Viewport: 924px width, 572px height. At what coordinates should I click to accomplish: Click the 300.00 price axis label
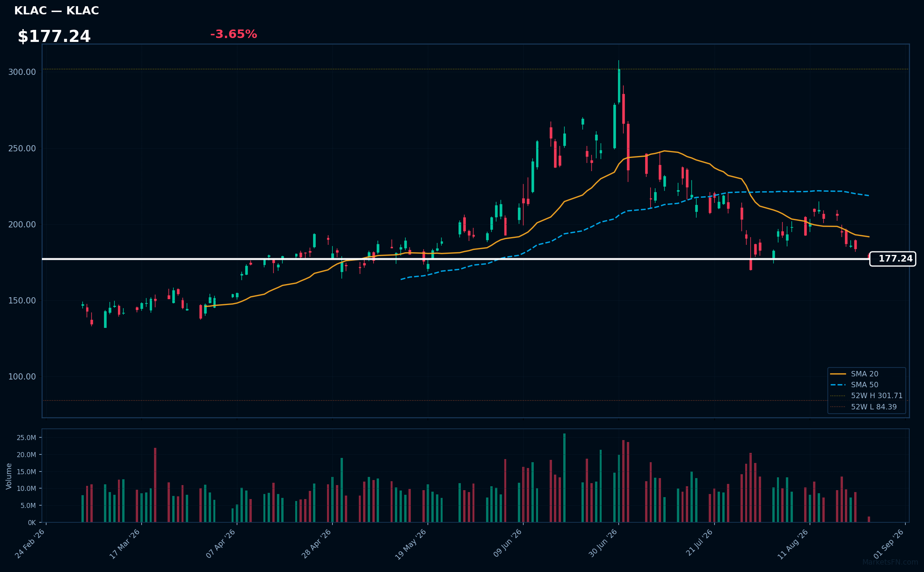pos(22,72)
